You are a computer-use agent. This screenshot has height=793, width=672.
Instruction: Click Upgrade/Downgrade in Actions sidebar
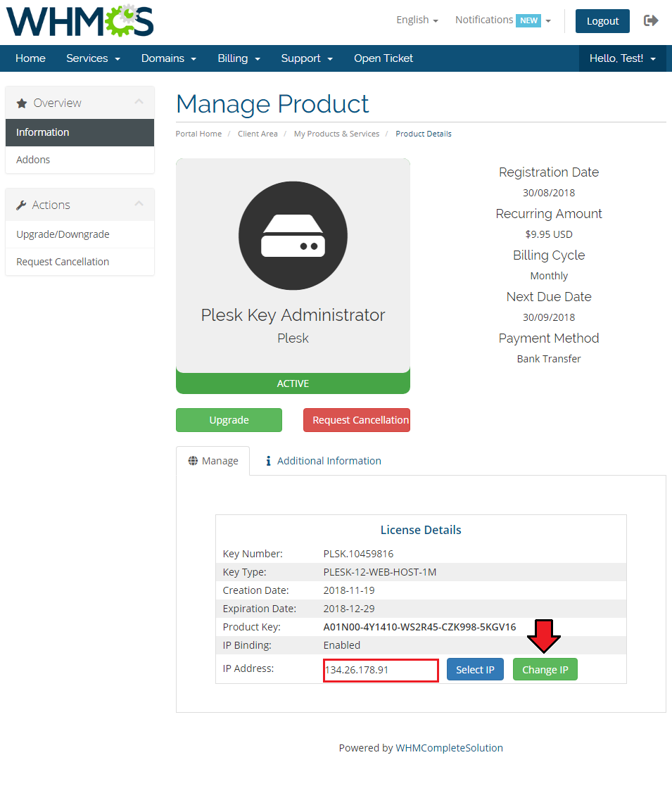pyautogui.click(x=80, y=234)
